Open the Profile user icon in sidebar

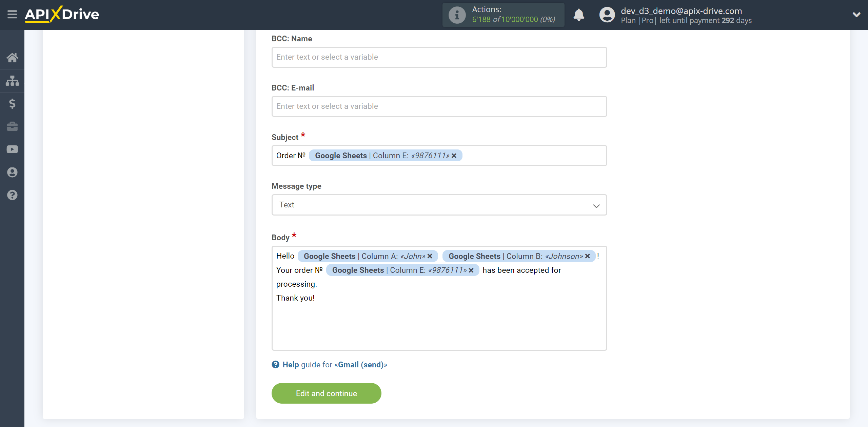[x=12, y=172]
